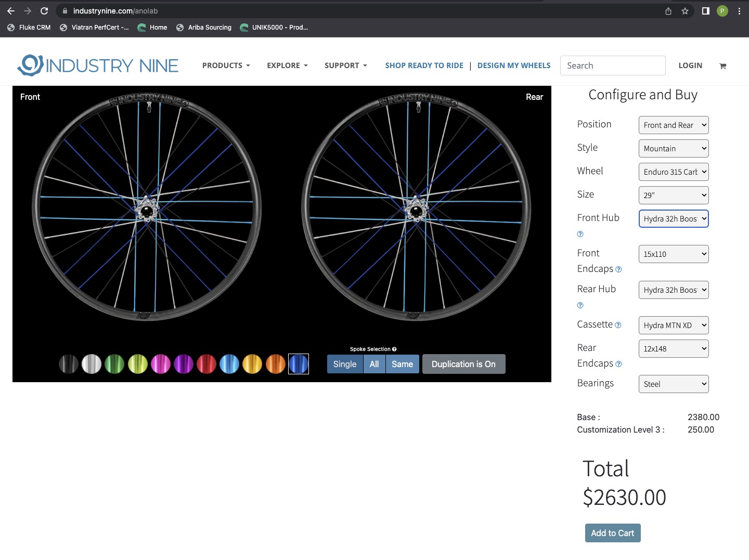Choose Same spoke selection mode
749x560 pixels.
click(x=403, y=364)
